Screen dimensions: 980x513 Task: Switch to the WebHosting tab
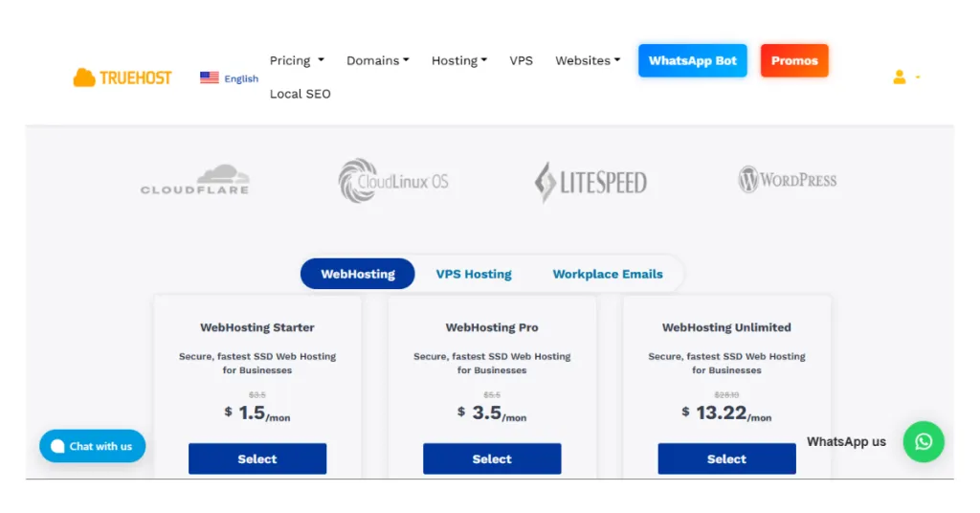(358, 274)
